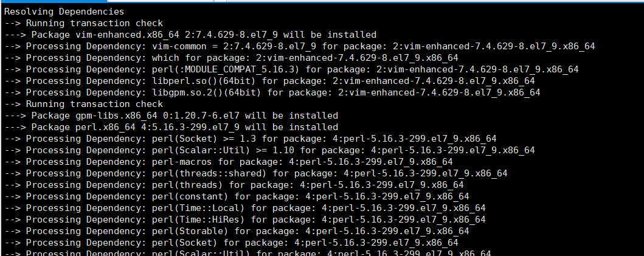Image resolution: width=644 pixels, height=256 pixels.
Task: Click the perl(threads::shared) dependency line
Action: coord(256,173)
